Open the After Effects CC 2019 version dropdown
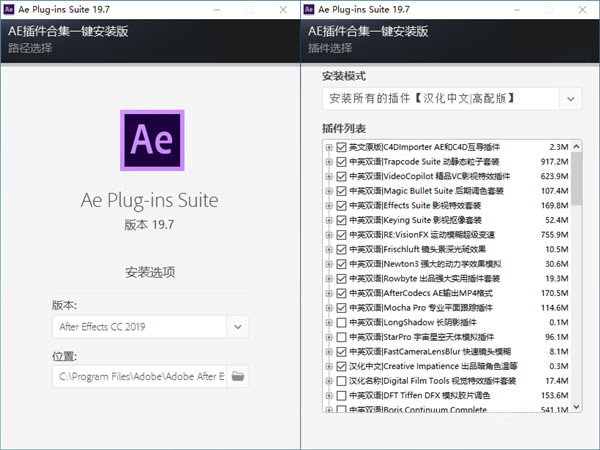This screenshot has height=450, width=600. 238,326
